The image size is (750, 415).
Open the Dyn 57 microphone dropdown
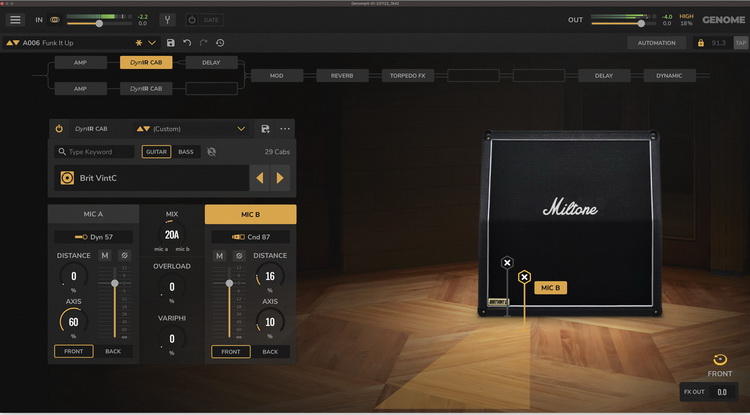[x=93, y=237]
